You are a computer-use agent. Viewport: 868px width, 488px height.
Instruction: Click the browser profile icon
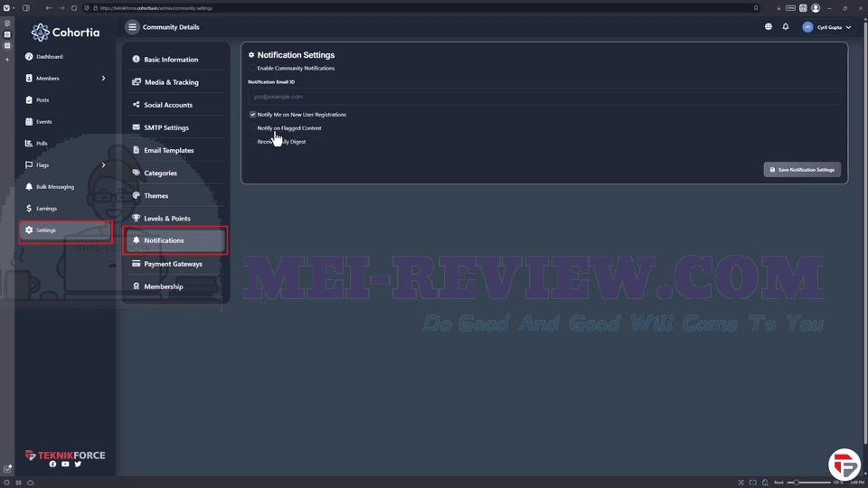pyautogui.click(x=816, y=8)
